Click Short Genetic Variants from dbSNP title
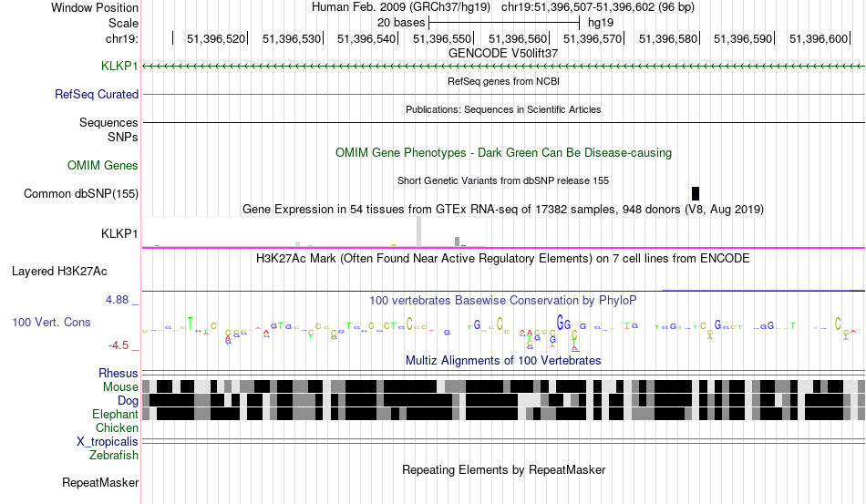This screenshot has height=504, width=866. pyautogui.click(x=503, y=181)
